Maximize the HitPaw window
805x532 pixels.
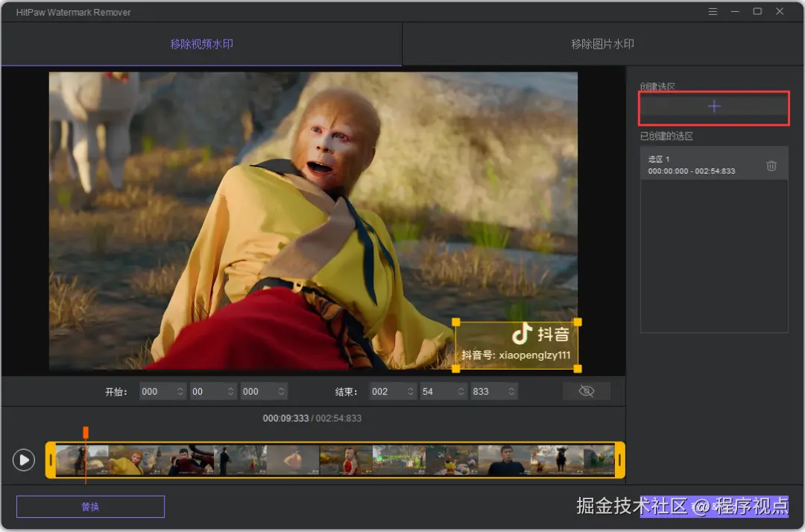(757, 11)
